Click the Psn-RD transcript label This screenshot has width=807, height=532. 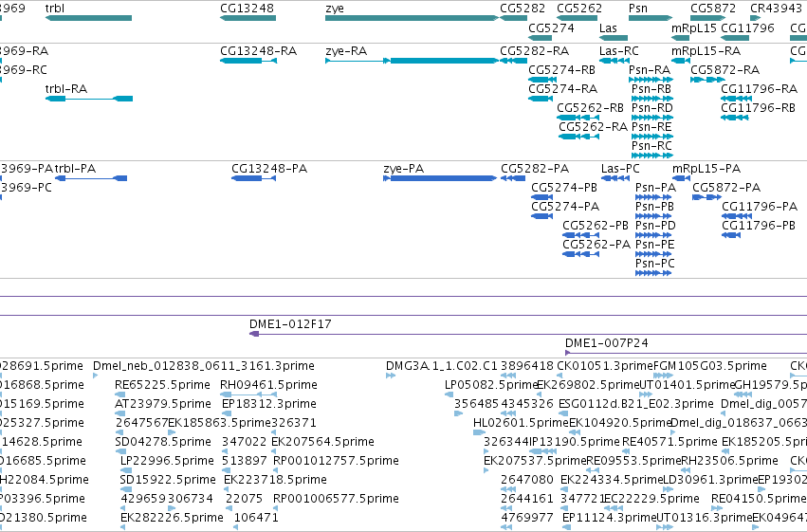(652, 108)
